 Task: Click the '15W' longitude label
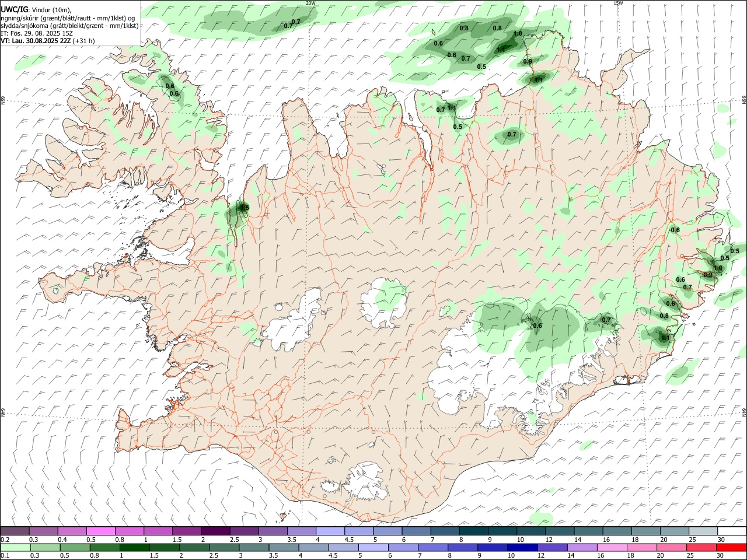tap(618, 3)
